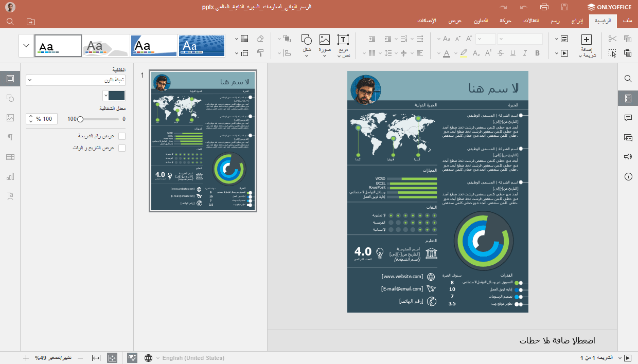This screenshot has width=638, height=364.
Task: Enable the show slide number checkbox
Action: coord(121,136)
